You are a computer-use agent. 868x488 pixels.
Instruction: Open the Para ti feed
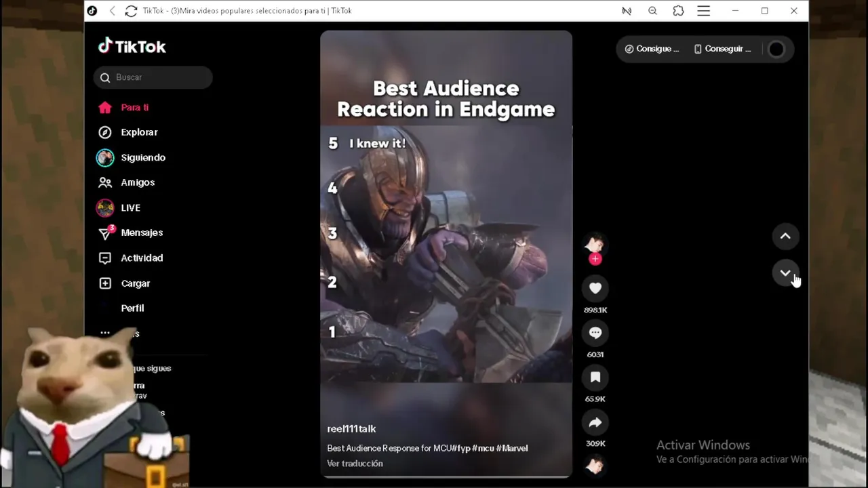click(135, 107)
